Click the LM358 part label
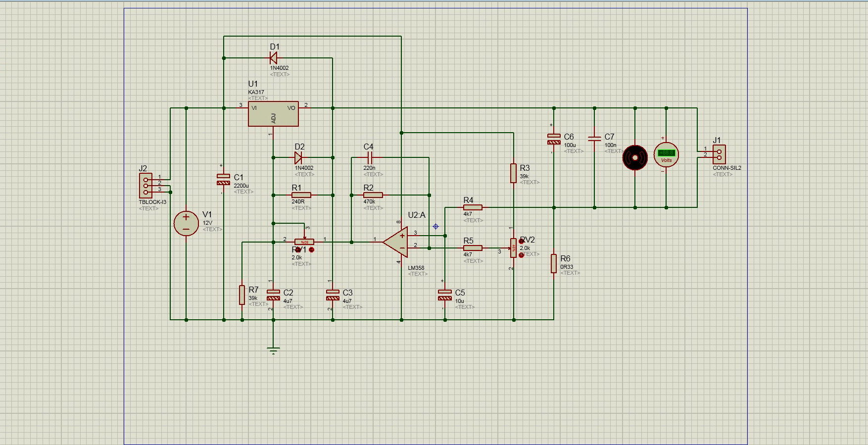Screen dimensions: 868x445 416,268
